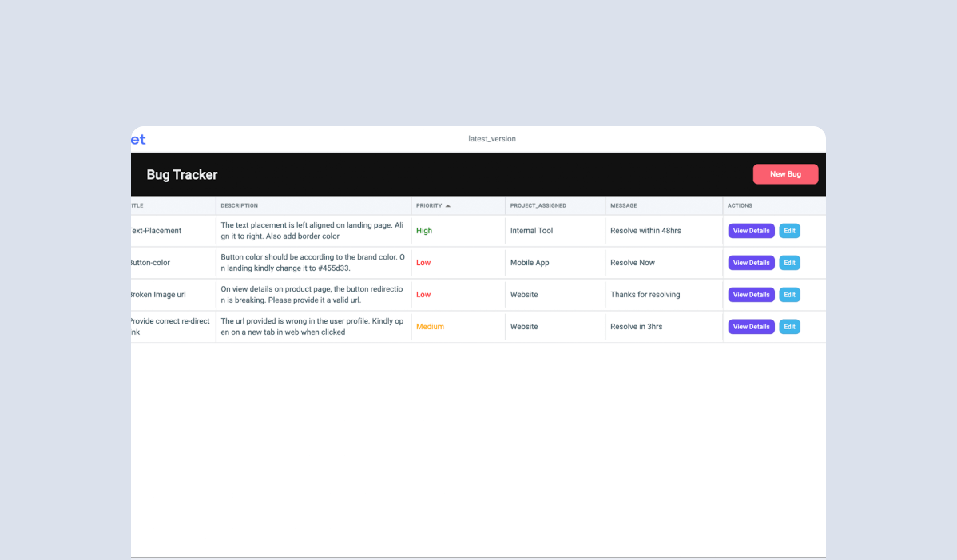957x560 pixels.
Task: Click the Resolve within 48hrs message cell
Action: [x=645, y=230]
